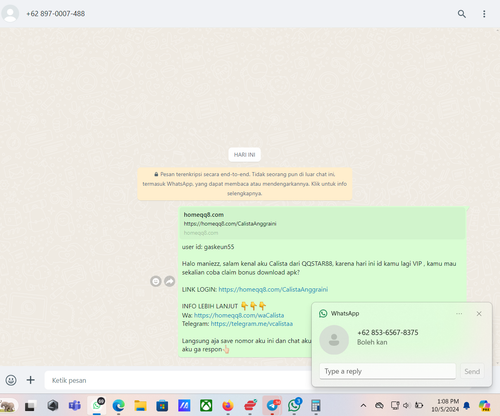The image size is (500, 416).
Task: Open the homeqq8.com link preview card
Action: 322,223
